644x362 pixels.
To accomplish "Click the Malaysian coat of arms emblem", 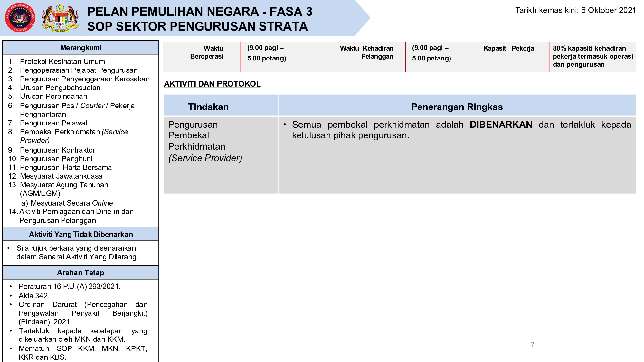I will [x=60, y=18].
